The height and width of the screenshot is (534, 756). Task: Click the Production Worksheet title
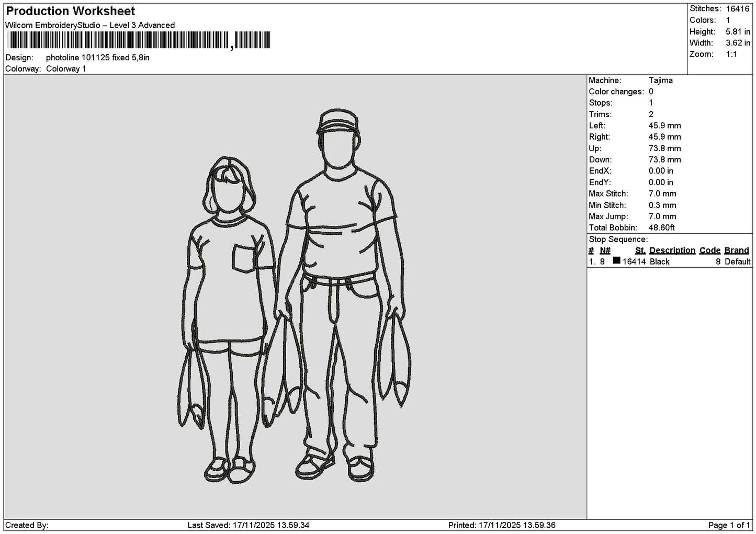point(70,11)
